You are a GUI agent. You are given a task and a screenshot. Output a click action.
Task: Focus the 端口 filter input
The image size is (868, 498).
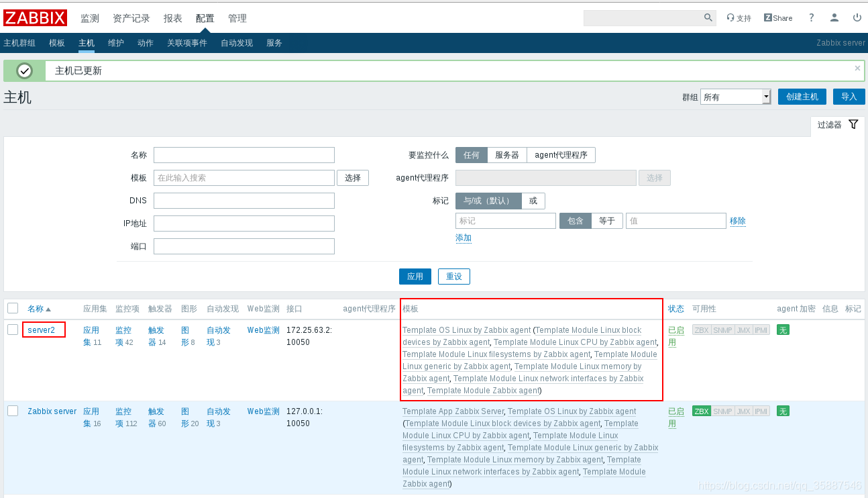(244, 246)
